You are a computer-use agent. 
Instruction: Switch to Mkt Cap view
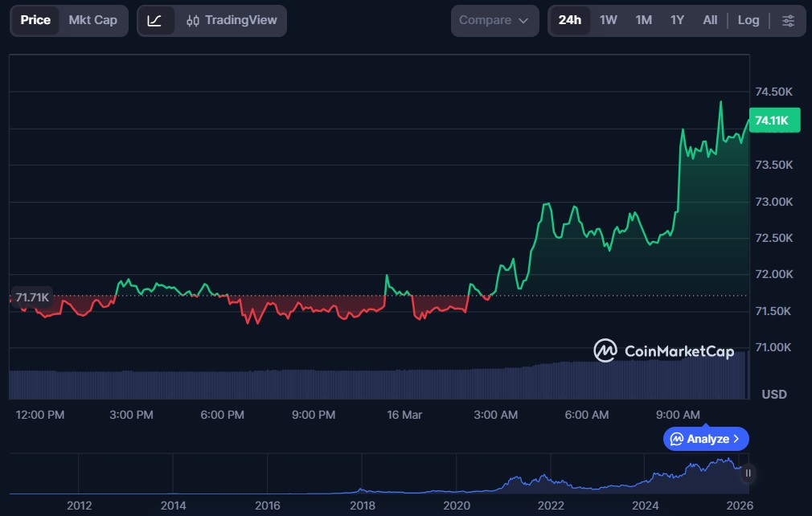(92, 21)
